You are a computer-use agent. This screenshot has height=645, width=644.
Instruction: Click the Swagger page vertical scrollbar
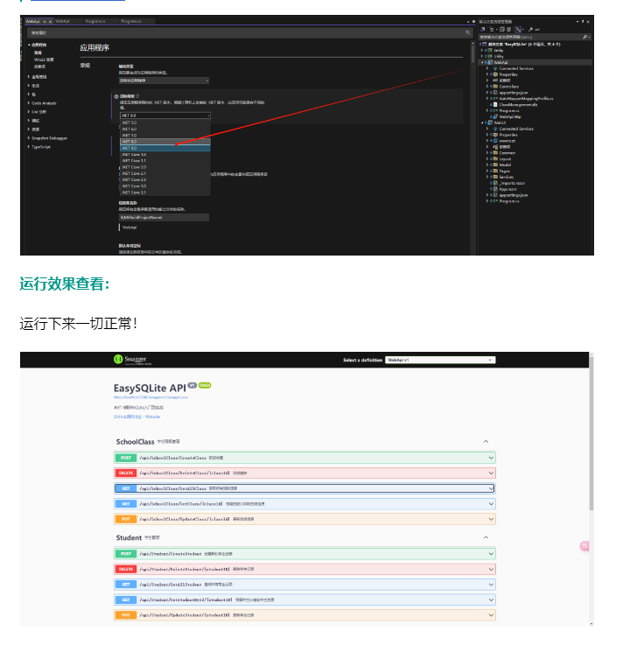tap(591, 432)
